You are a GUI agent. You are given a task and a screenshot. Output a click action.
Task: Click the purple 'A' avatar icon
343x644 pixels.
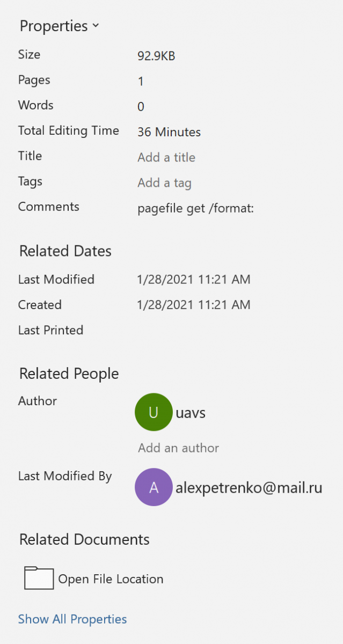[154, 487]
